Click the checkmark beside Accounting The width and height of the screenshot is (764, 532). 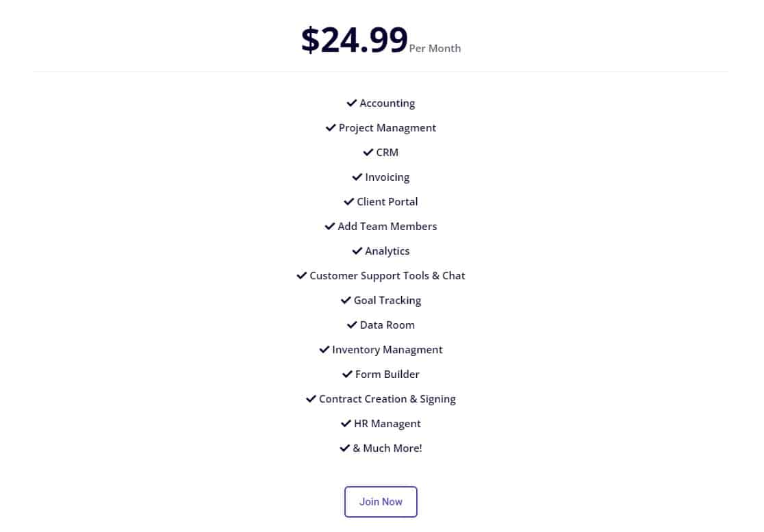point(351,103)
